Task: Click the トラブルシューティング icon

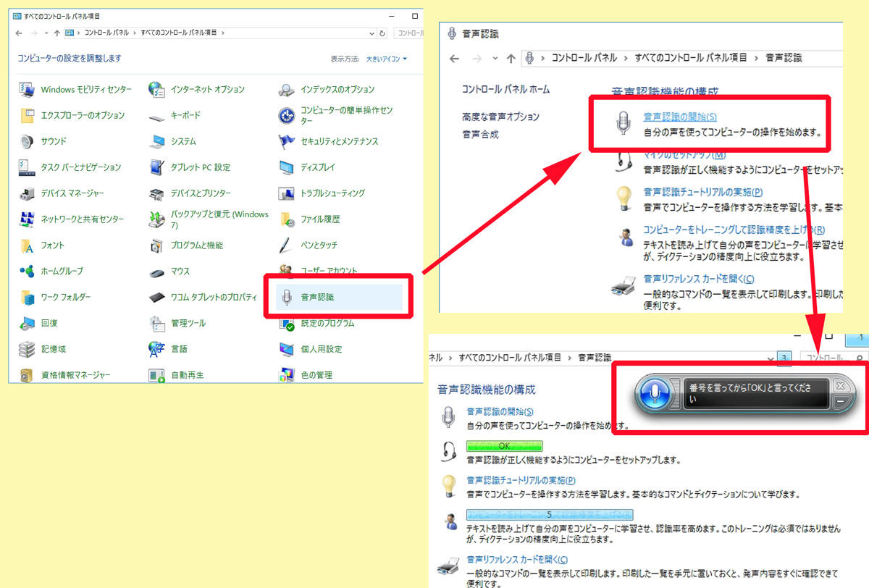Action: pyautogui.click(x=287, y=193)
